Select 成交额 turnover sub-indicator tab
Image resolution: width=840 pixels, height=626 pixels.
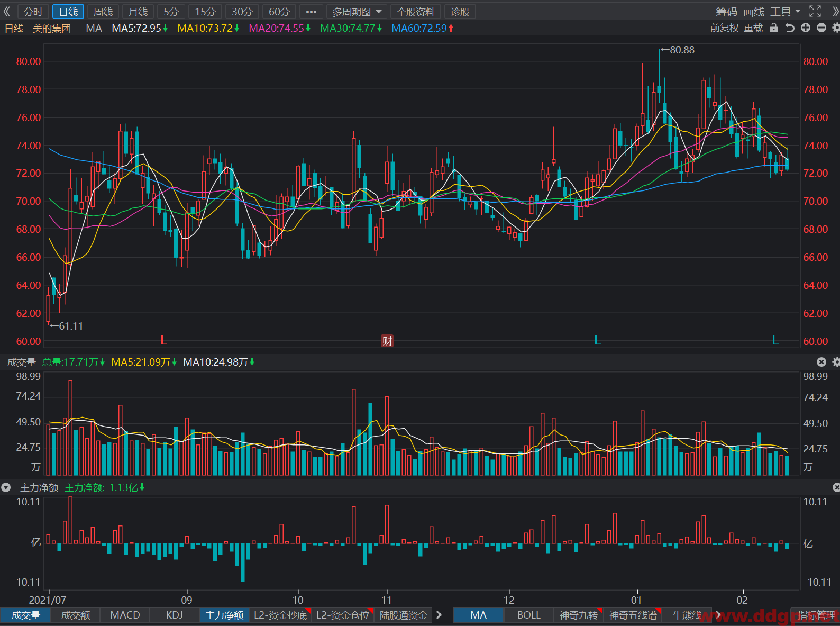pos(76,615)
